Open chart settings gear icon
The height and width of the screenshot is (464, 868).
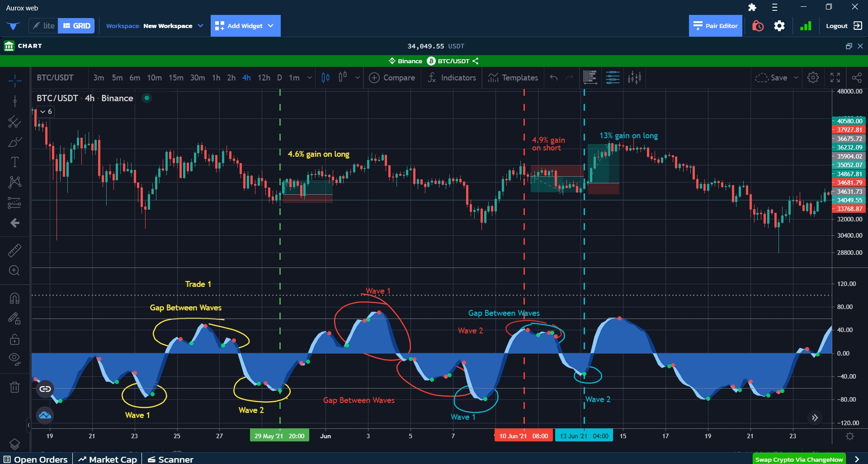pyautogui.click(x=813, y=78)
